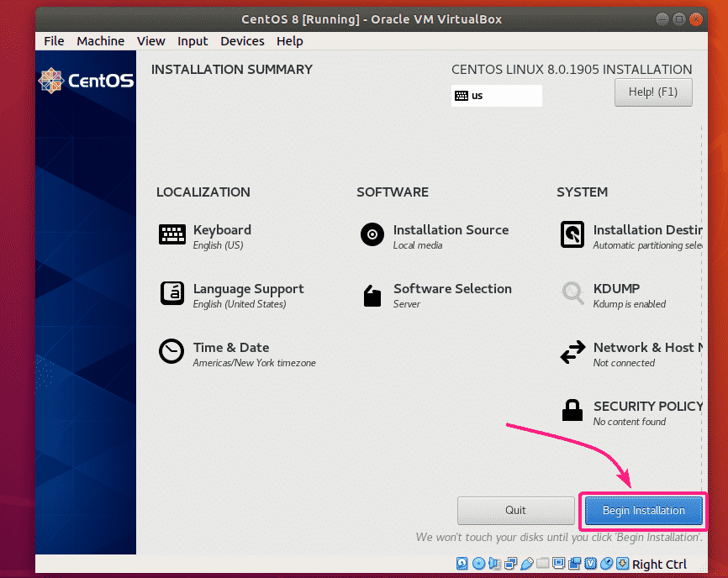Click the Quit button
The width and height of the screenshot is (728, 578).
point(515,510)
